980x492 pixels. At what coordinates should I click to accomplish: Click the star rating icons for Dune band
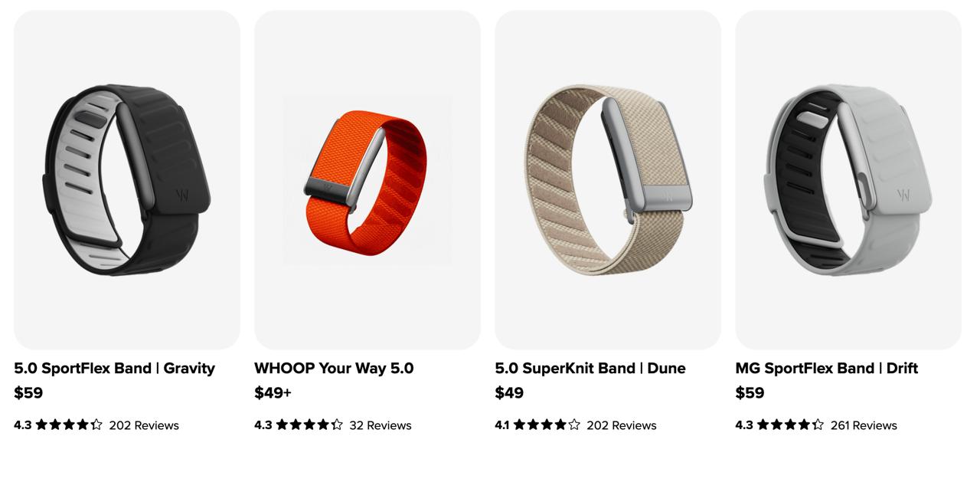(x=547, y=425)
